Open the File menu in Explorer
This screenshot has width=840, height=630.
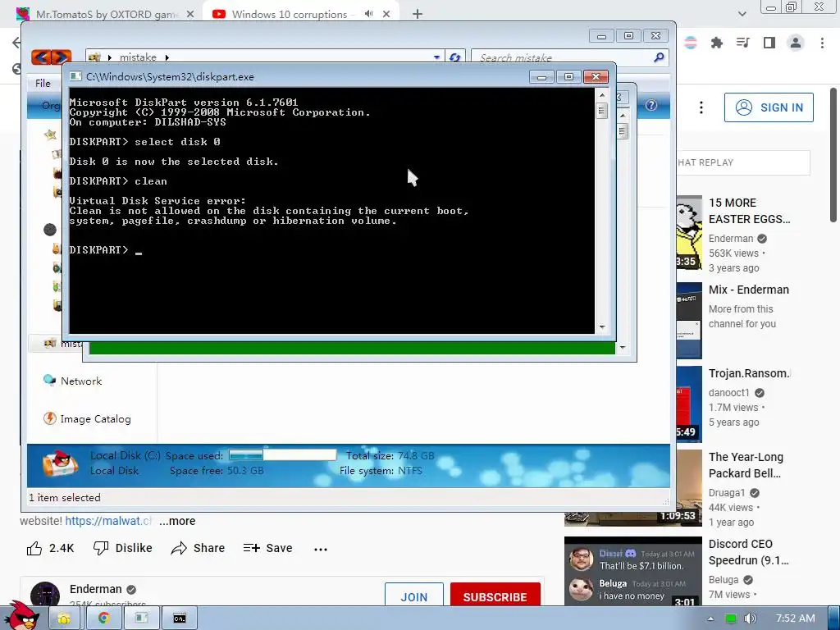[43, 83]
